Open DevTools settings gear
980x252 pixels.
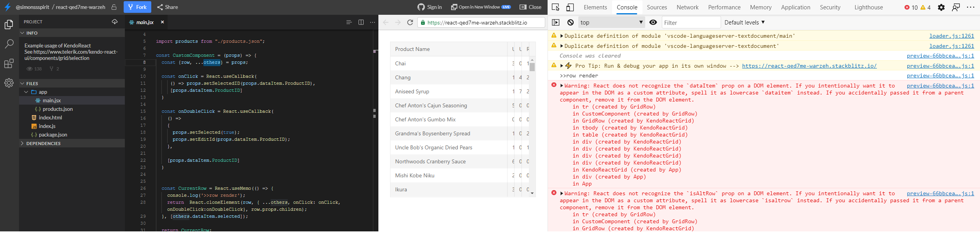[x=941, y=7]
